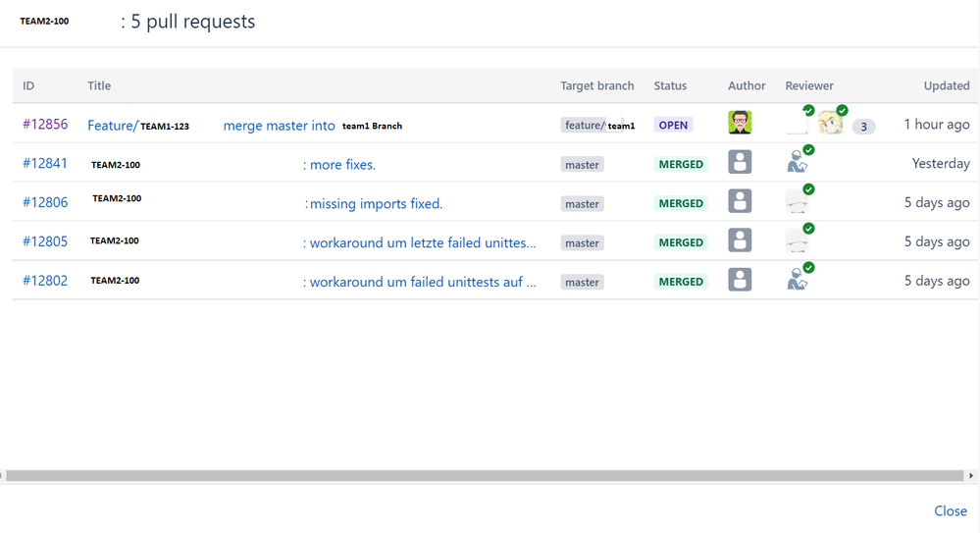Image resolution: width=980 pixels, height=533 pixels.
Task: Click the Status column header
Action: tap(670, 85)
